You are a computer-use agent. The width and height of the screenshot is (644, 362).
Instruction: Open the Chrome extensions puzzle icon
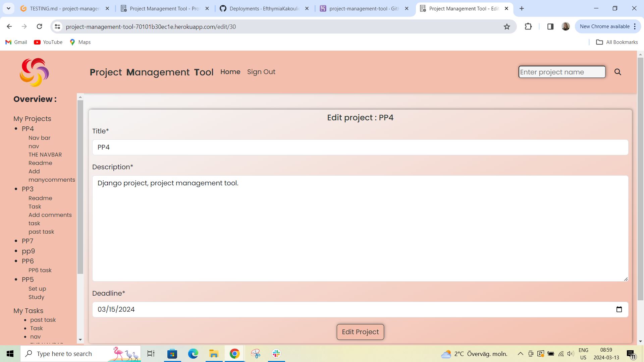click(x=528, y=26)
